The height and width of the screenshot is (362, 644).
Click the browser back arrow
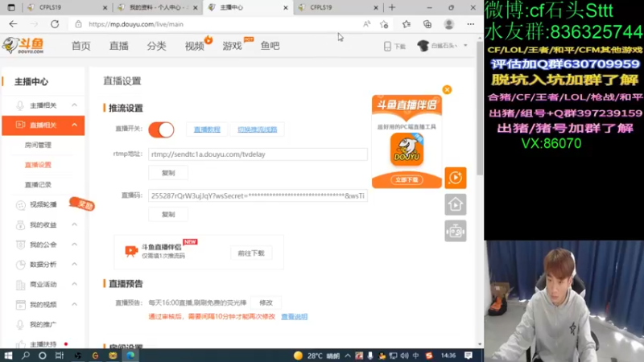(13, 24)
